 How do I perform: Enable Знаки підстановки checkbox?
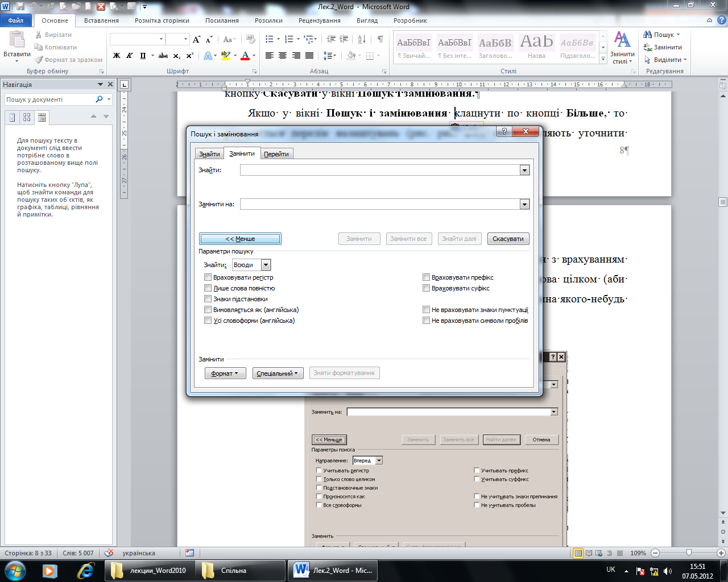coord(208,299)
